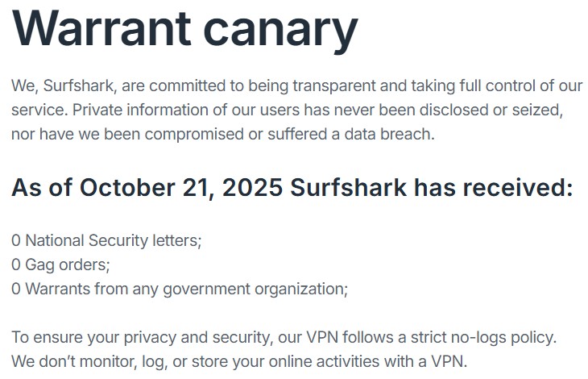Click the "0 Warrants" text in the list
This screenshot has height=379, width=588.
tap(46, 288)
